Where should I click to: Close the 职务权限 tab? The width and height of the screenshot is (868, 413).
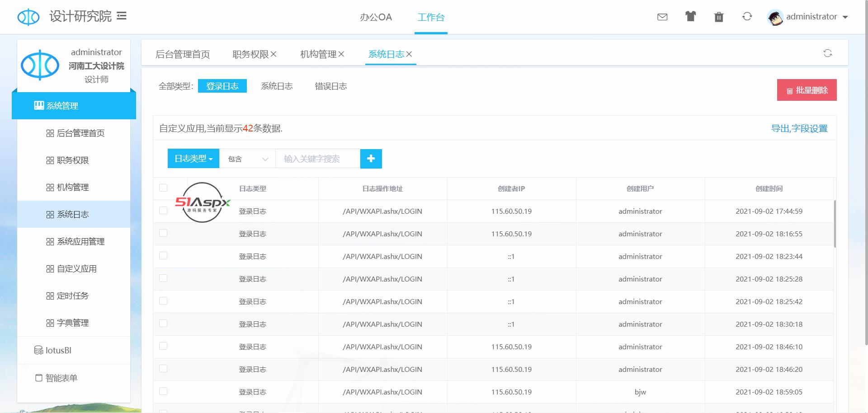pos(274,54)
